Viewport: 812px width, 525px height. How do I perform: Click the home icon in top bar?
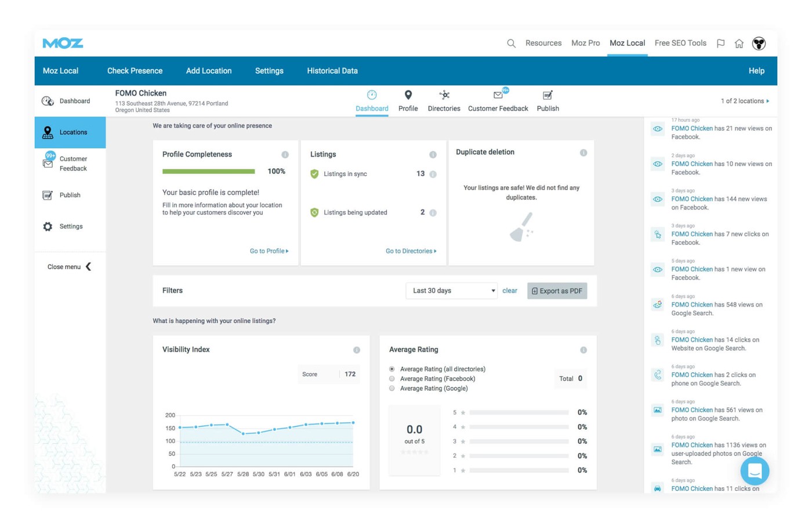[739, 44]
